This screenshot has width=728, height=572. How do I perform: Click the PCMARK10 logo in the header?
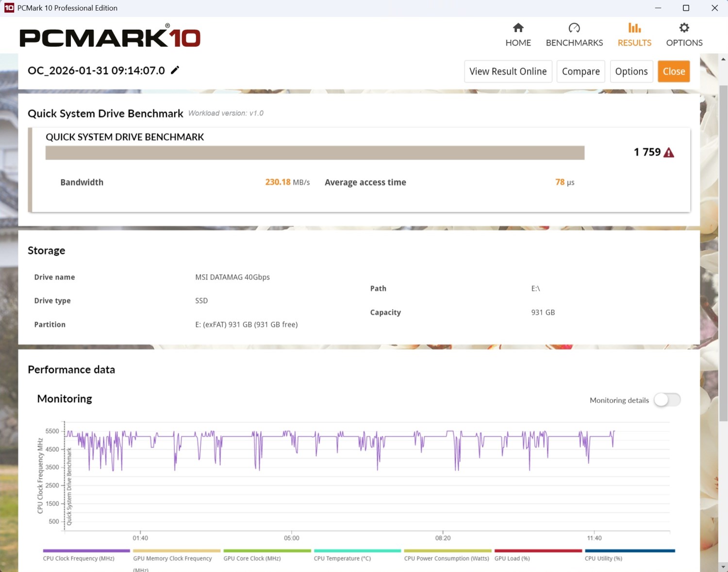click(x=110, y=37)
